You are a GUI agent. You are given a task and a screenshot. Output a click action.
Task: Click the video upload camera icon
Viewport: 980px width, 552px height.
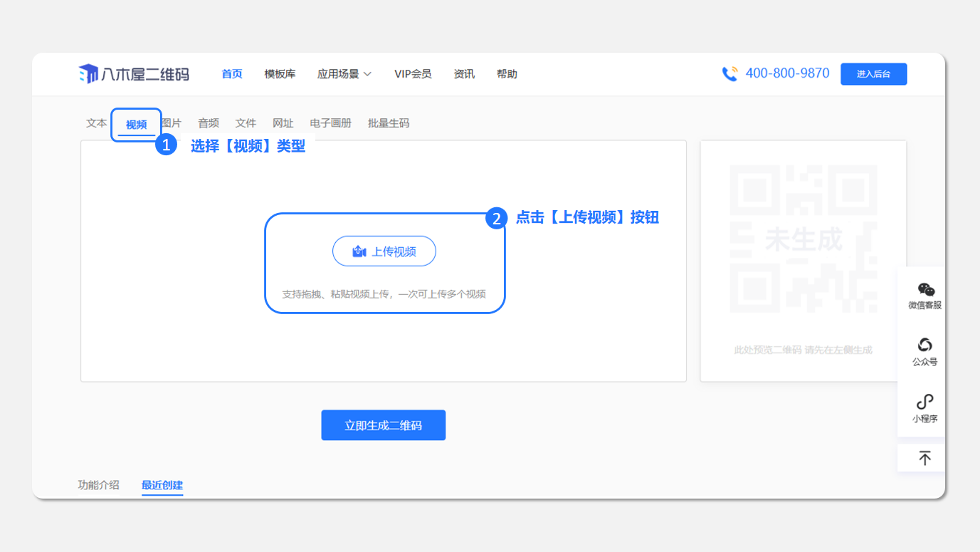tap(359, 251)
